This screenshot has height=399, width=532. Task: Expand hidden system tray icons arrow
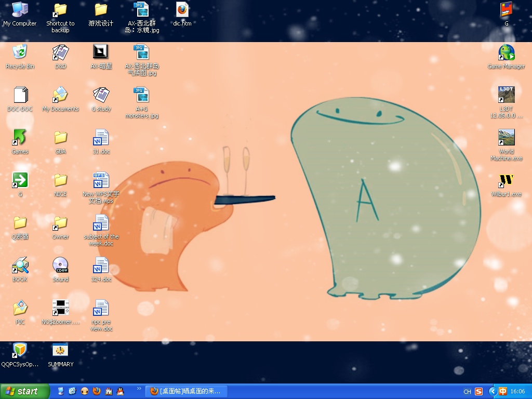coord(493,391)
